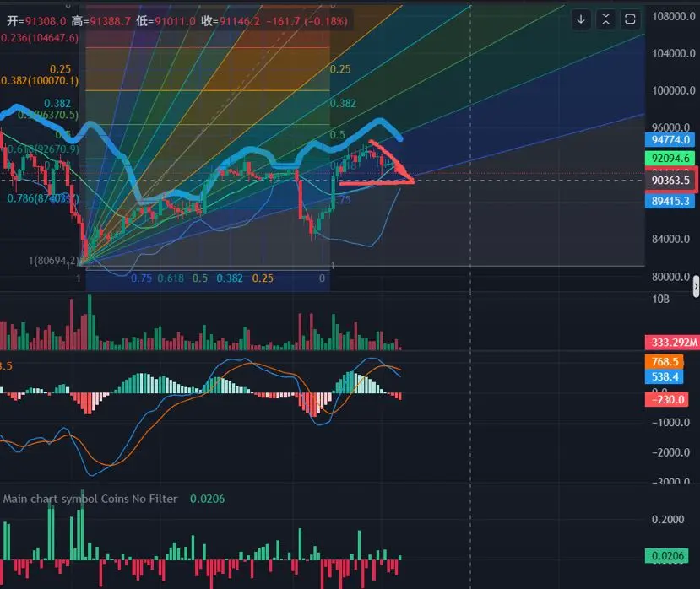Viewport: 700px width, 589px height.
Task: Click the 96000.0 price axis label
Action: tap(673, 127)
